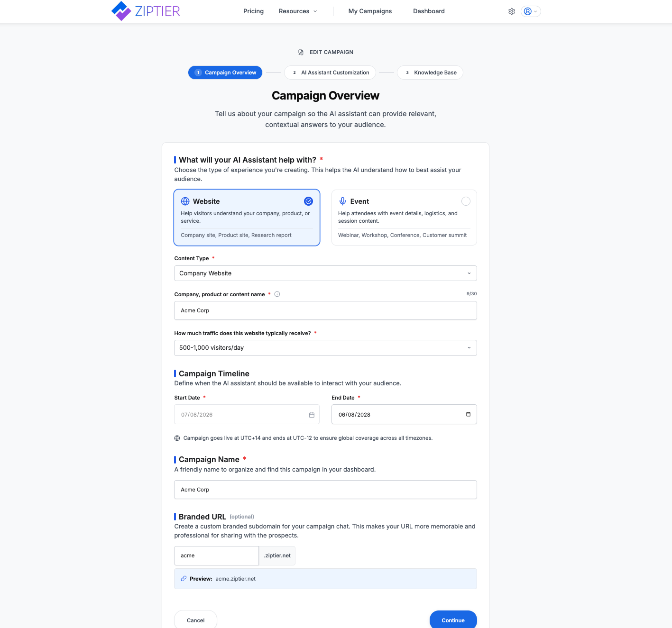Open End Date calendar picker icon
Viewport: 672px width, 628px height.
coord(468,414)
